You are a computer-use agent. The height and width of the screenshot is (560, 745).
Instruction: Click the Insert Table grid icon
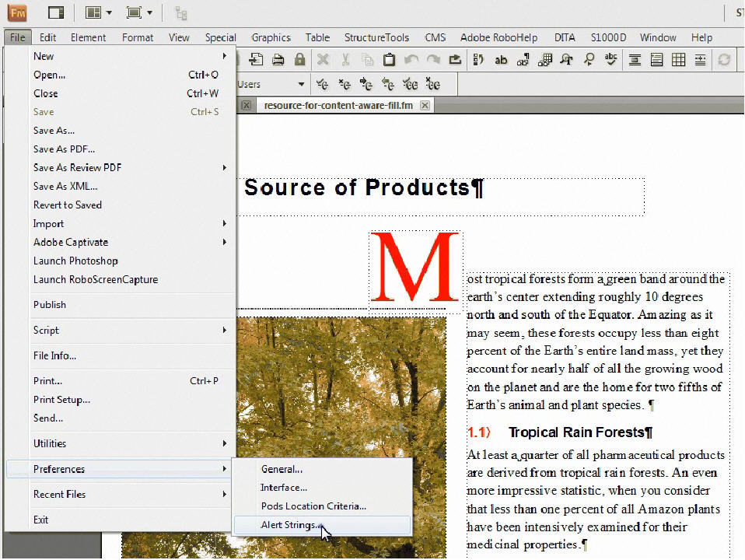pyautogui.click(x=679, y=60)
